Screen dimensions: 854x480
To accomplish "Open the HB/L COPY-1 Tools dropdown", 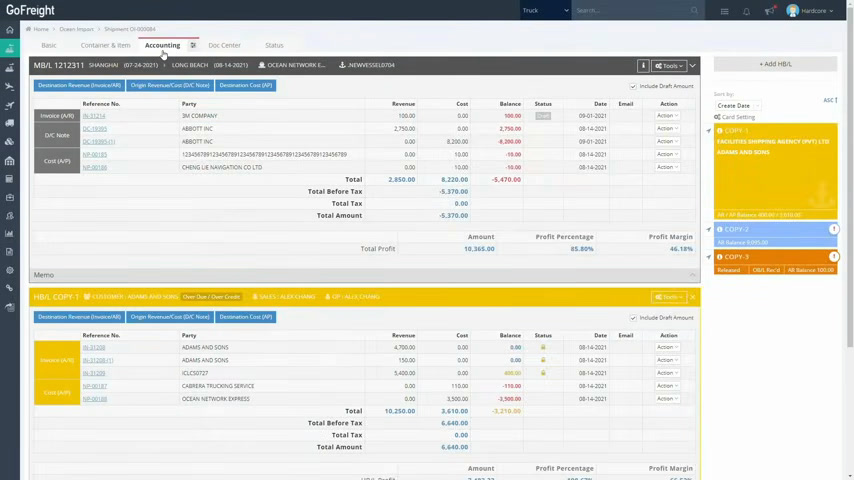I will pos(669,297).
